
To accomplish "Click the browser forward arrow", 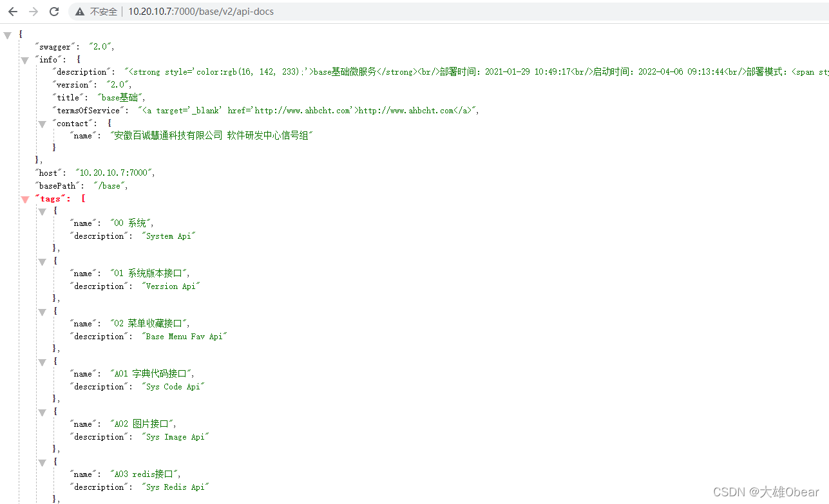I will click(x=33, y=12).
